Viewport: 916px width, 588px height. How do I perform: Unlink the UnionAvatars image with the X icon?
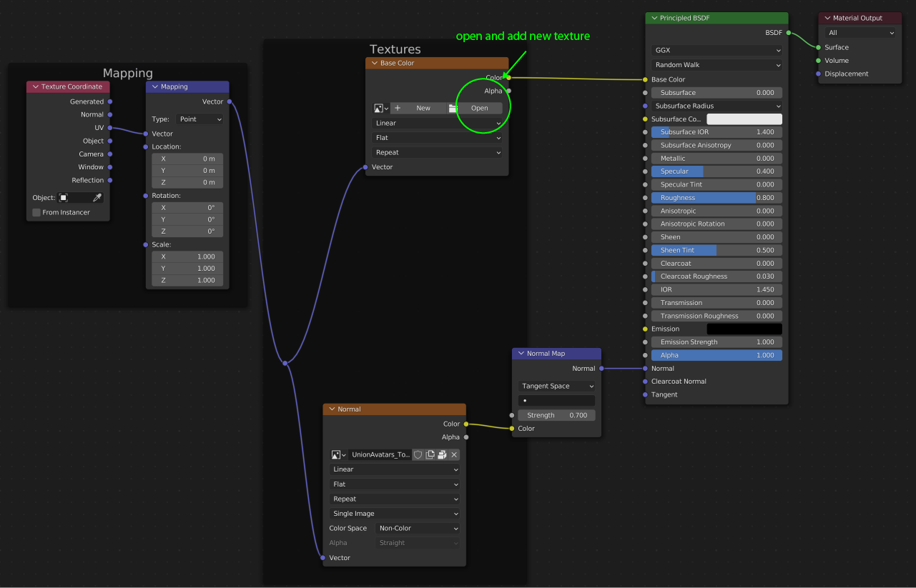point(454,454)
